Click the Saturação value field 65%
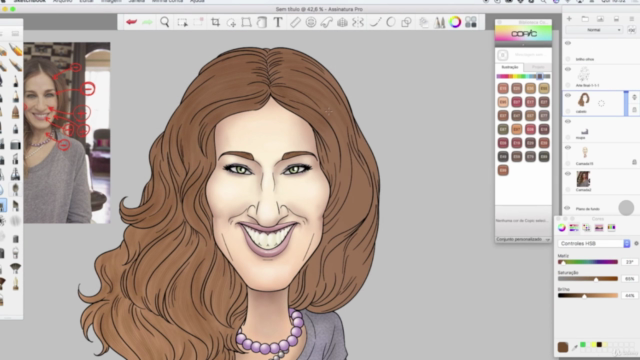The image size is (640, 360). point(629,279)
